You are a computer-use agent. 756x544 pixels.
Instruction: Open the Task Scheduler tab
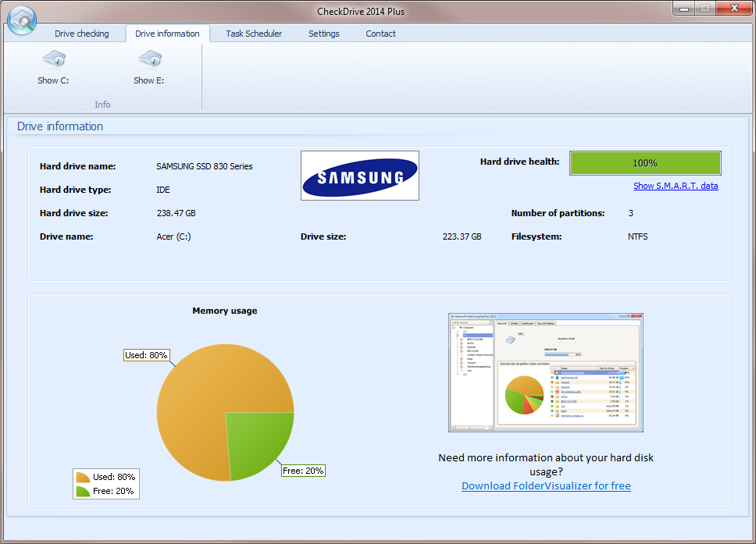coord(254,34)
